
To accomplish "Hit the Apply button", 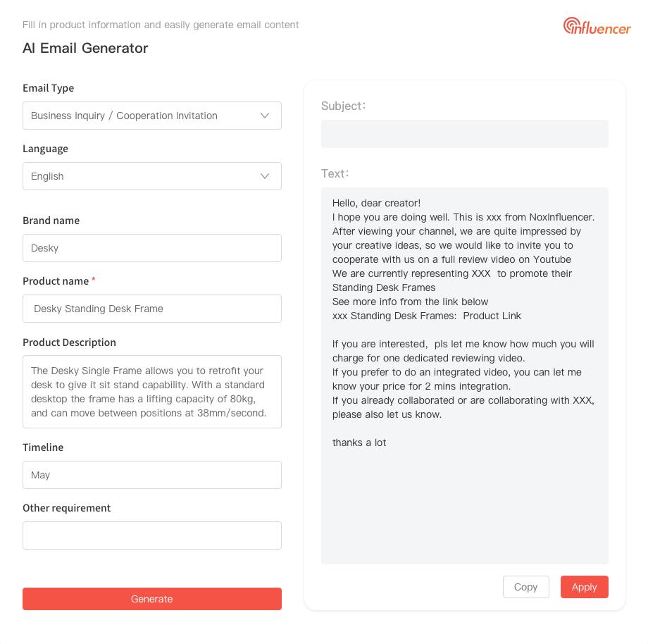I will 584,587.
